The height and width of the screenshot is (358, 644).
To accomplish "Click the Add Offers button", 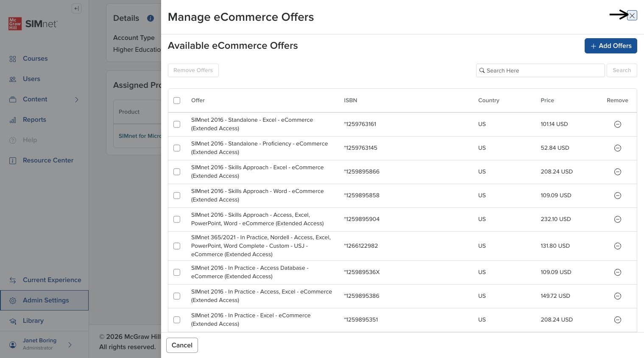I will pos(611,46).
